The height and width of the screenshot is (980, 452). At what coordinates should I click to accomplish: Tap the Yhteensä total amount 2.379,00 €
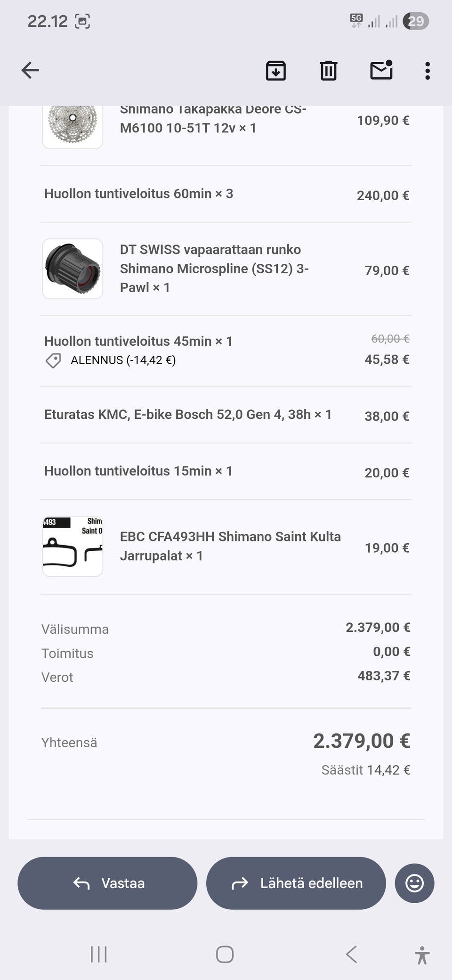(x=362, y=741)
